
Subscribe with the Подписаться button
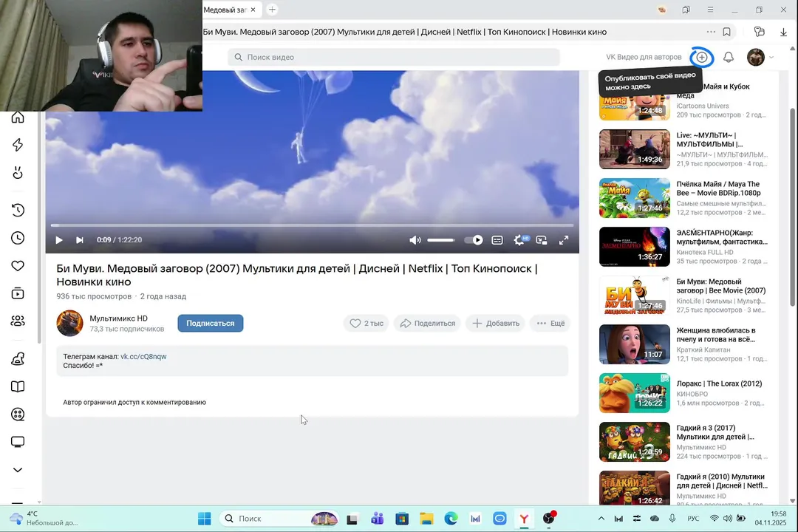click(210, 324)
